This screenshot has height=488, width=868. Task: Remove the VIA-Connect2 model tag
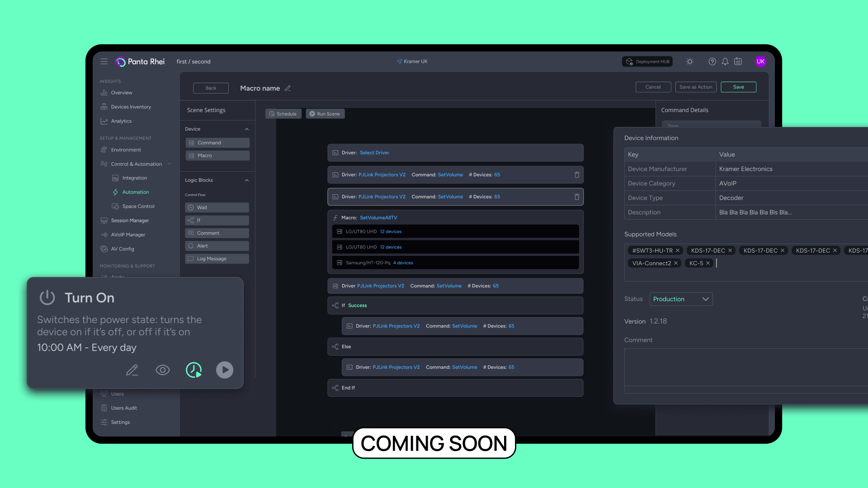click(x=676, y=263)
